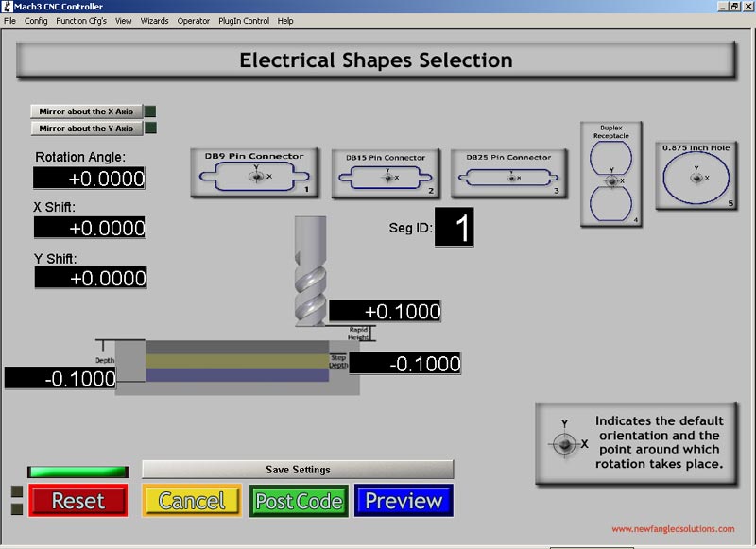Click the X Shift value field
Viewport: 756px width, 549px height.
point(90,228)
